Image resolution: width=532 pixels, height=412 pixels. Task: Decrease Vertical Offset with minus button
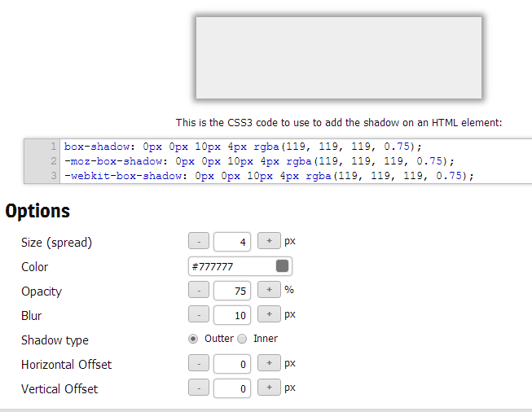(199, 388)
